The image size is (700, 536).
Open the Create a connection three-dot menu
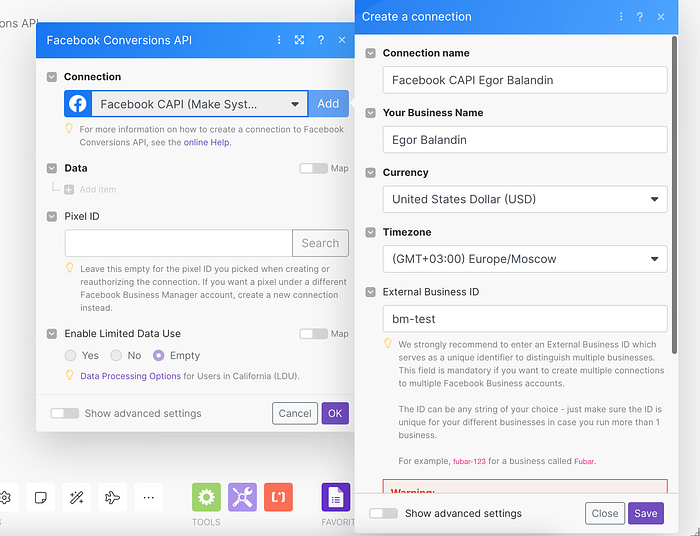click(621, 17)
